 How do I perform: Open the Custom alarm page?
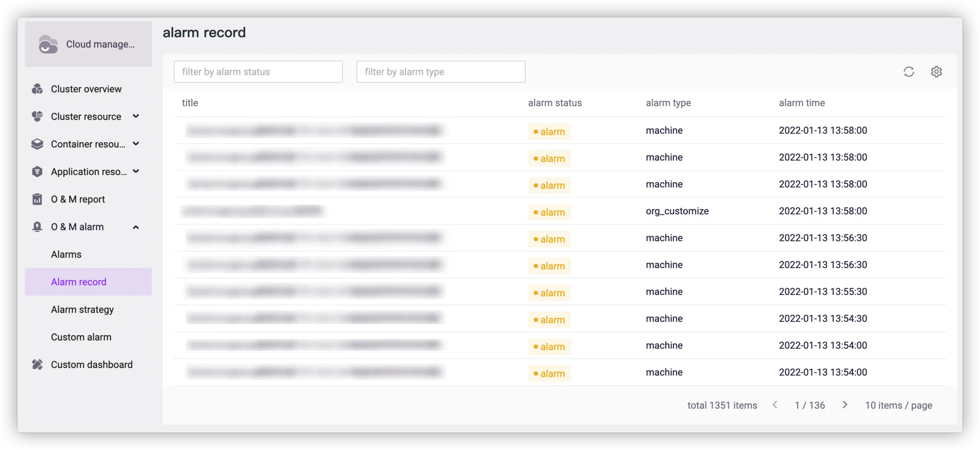click(81, 337)
